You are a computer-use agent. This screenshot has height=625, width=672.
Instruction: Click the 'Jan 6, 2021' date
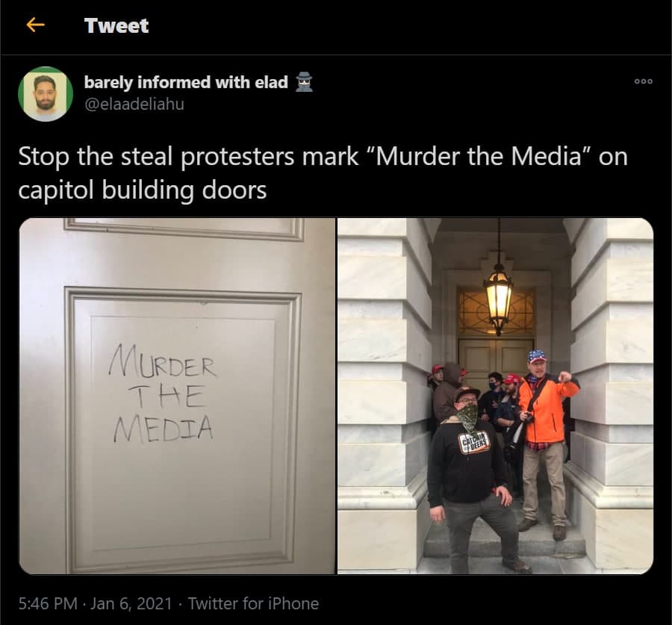point(131,603)
